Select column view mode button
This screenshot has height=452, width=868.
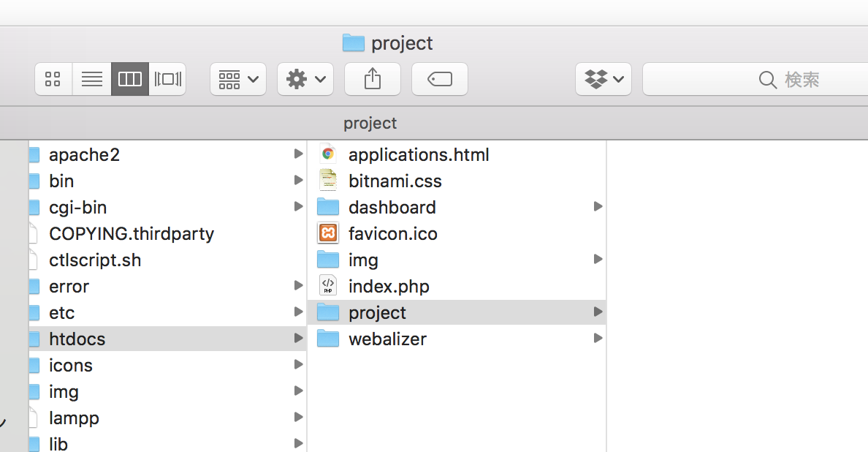pos(129,79)
